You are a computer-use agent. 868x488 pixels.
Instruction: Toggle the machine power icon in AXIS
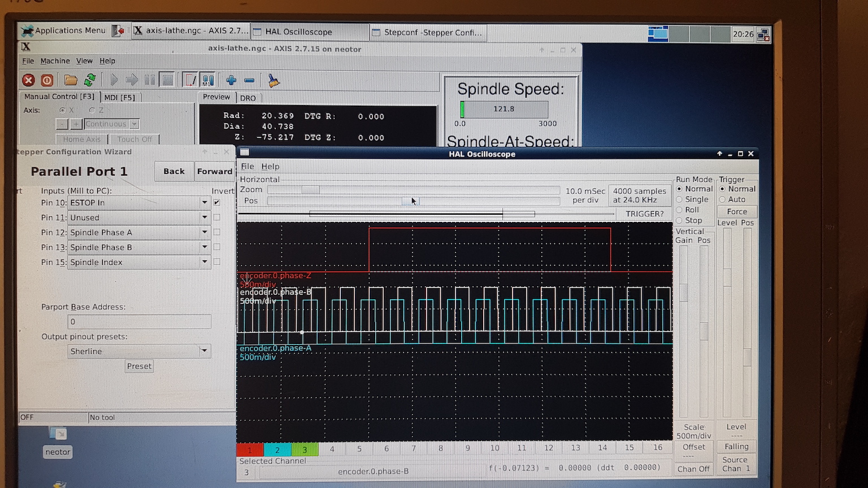point(47,80)
